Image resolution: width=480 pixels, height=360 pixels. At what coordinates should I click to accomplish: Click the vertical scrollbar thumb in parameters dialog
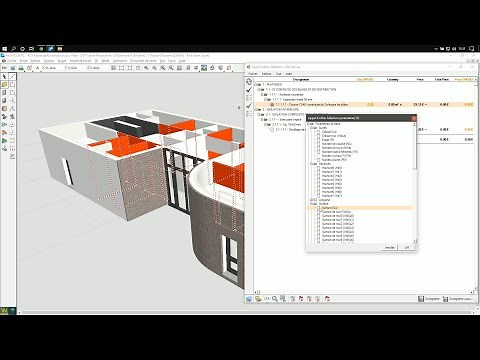tap(415, 147)
